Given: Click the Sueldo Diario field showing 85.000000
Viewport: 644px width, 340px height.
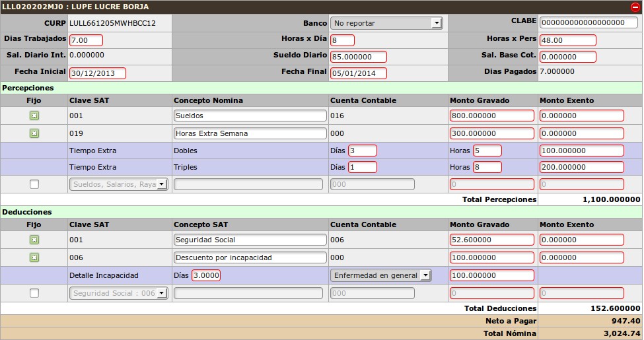Looking at the screenshot, I should 358,57.
